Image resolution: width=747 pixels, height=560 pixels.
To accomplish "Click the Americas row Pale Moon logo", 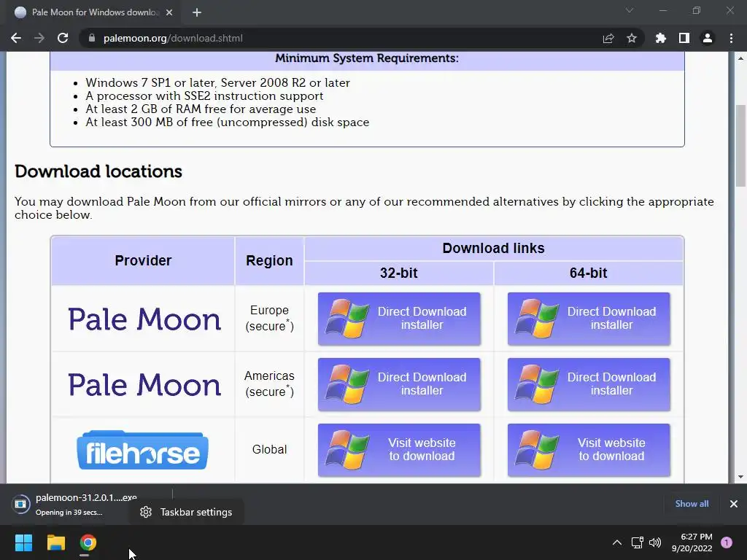I will point(144,385).
